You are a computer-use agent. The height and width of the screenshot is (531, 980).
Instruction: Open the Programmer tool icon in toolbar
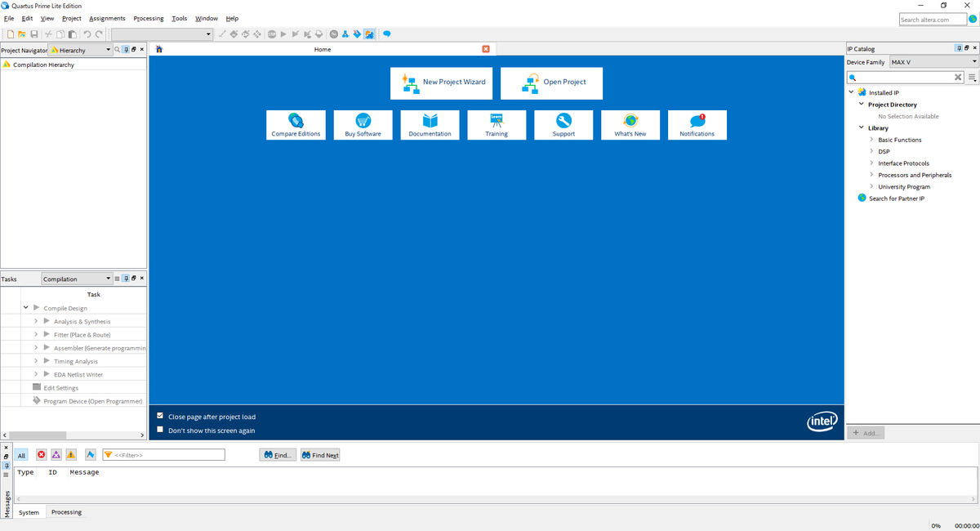tap(357, 34)
